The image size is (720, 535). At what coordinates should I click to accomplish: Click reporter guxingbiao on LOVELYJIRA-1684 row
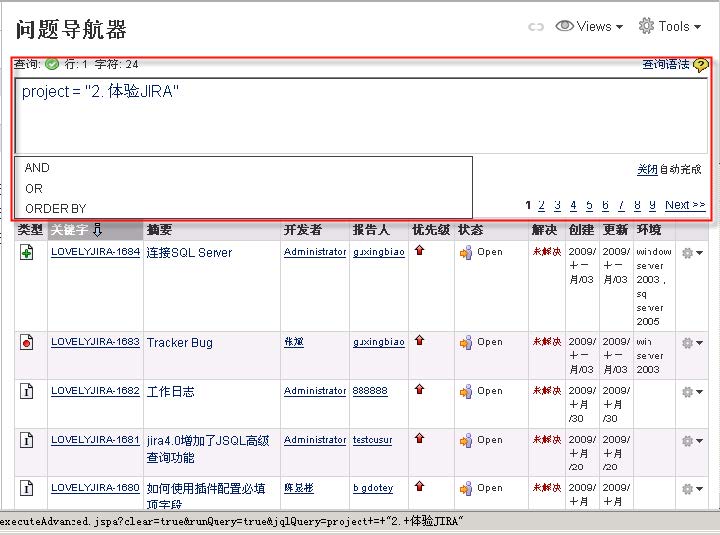point(379,252)
